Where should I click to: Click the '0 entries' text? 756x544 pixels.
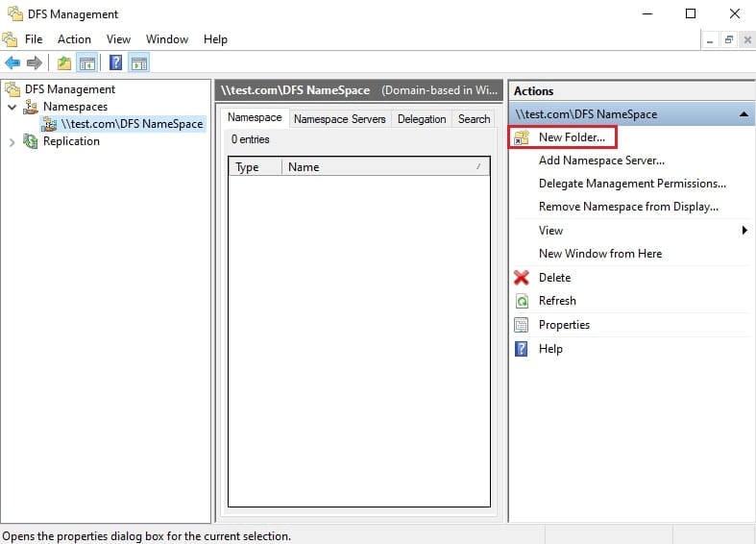[x=250, y=139]
